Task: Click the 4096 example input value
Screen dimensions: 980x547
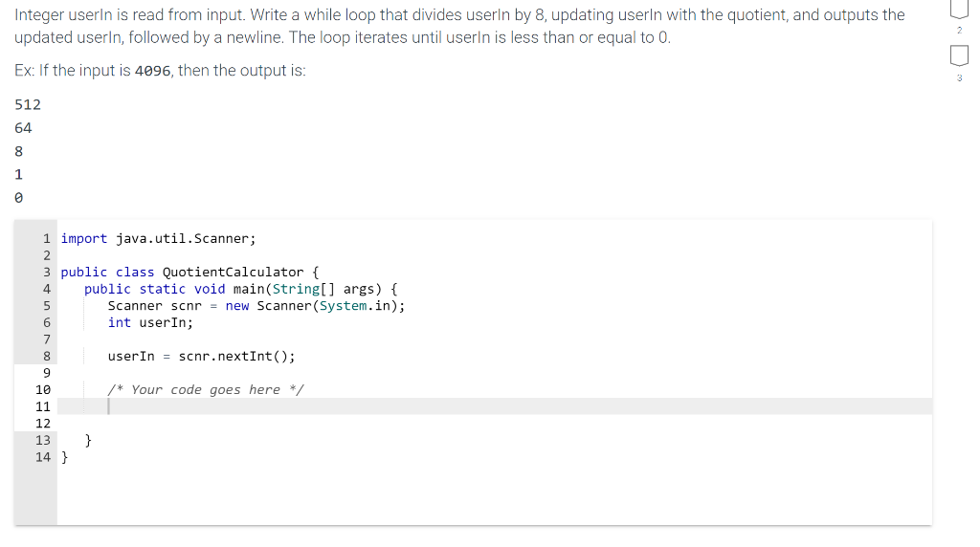Action: pos(152,71)
